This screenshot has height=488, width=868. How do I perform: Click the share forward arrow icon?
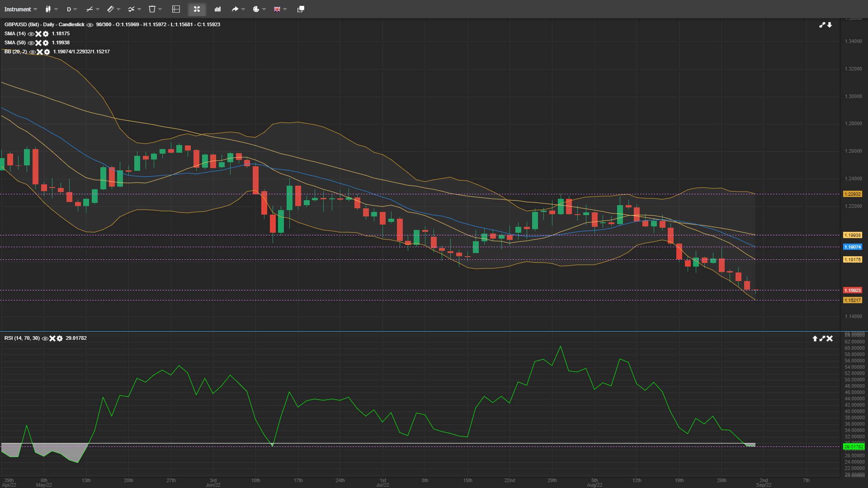(x=235, y=9)
